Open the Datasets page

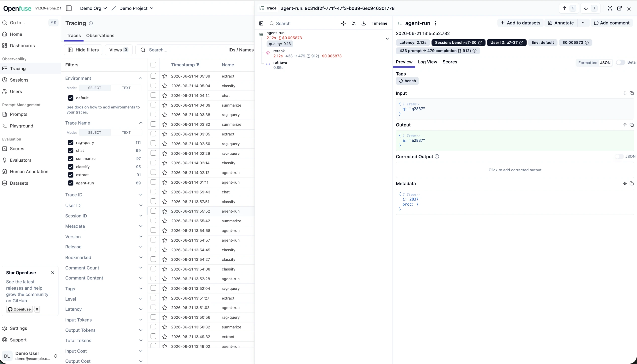click(x=19, y=183)
